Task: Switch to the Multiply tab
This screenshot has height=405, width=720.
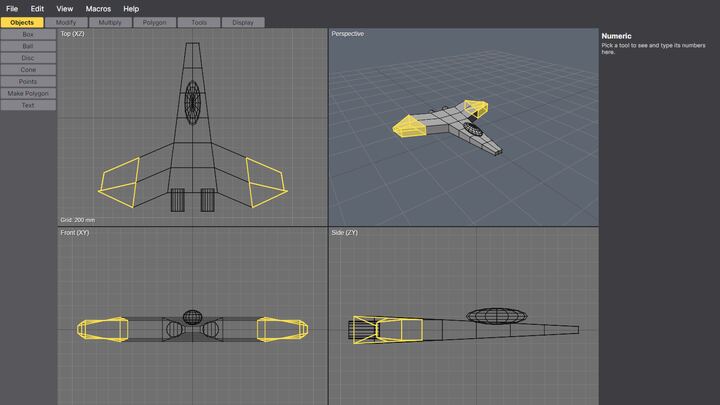Action: click(x=110, y=22)
